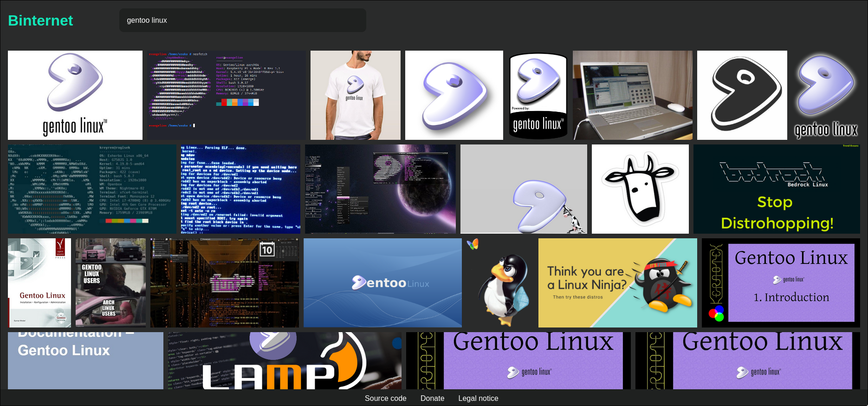Image resolution: width=868 pixels, height=406 pixels.
Task: Open the blue kernel boot error screenshot
Action: pos(240,189)
